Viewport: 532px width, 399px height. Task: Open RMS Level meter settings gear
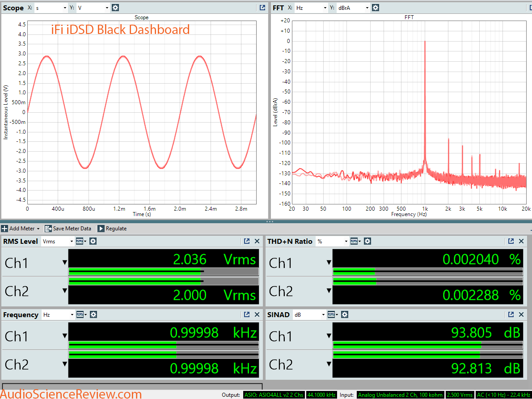click(93, 241)
